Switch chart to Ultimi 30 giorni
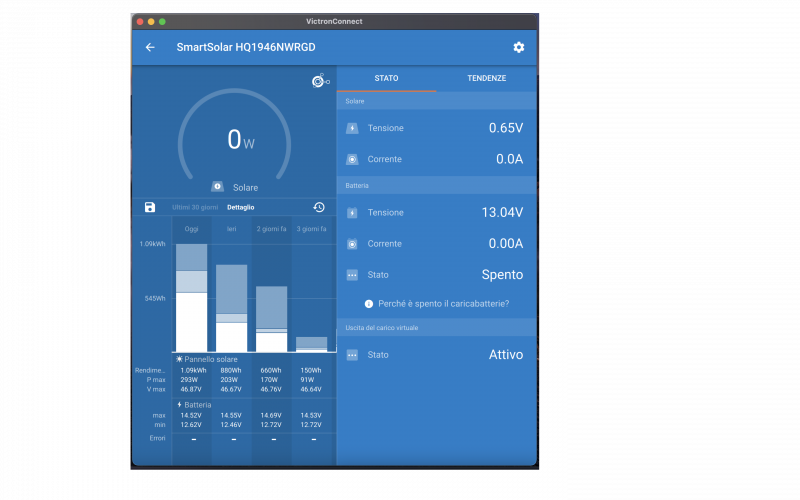Viewport: 800px width, 500px height. click(195, 207)
